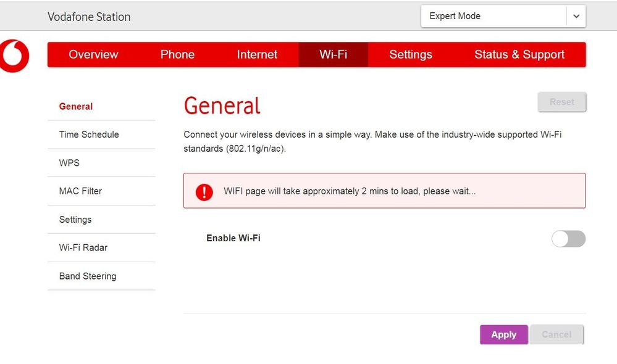This screenshot has height=364, width=617.
Task: Click the Expert Mode dropdown chevron arrow
Action: pos(576,16)
